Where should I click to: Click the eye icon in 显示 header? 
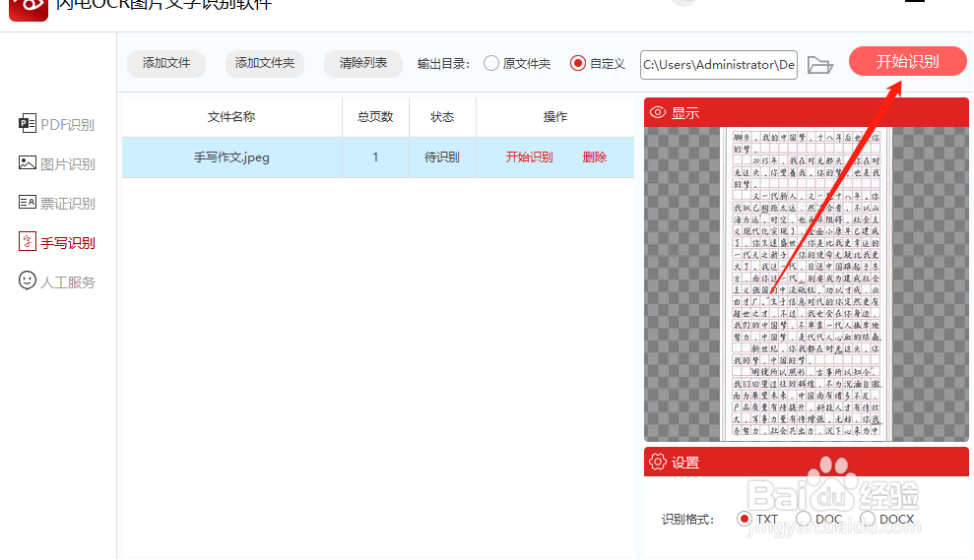point(658,112)
